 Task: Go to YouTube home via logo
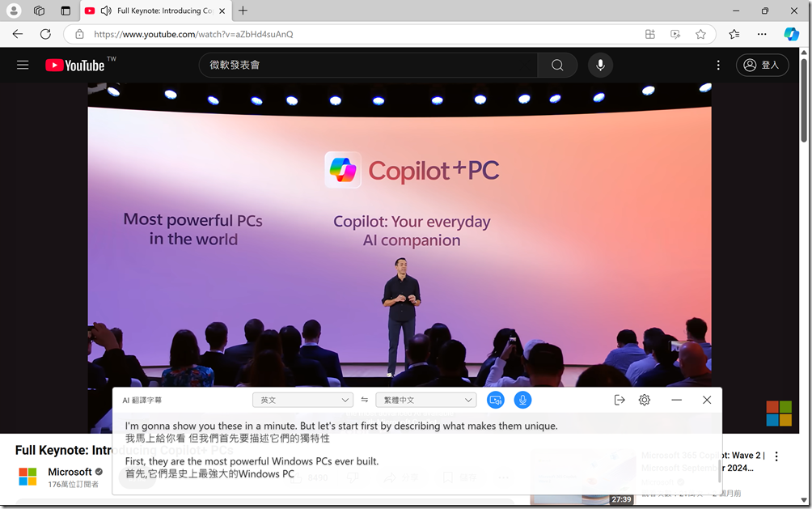[75, 65]
